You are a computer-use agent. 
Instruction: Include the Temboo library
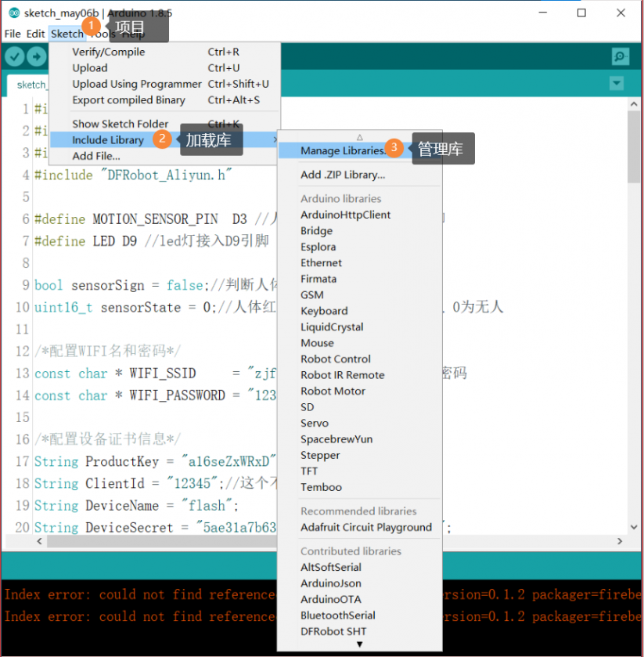click(x=360, y=487)
